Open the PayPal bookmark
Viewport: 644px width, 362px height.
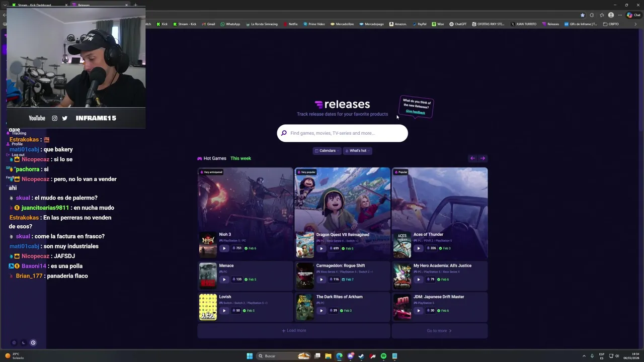tap(420, 24)
